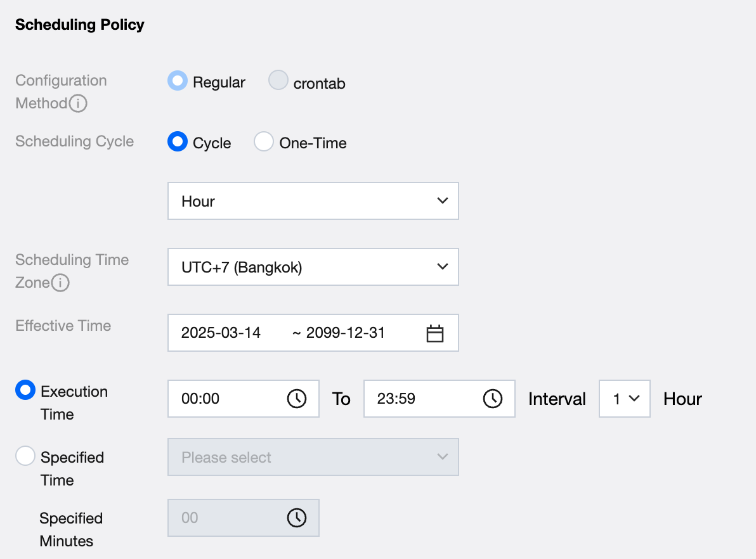
Task: Click info icon next to Configuration Method
Action: [78, 103]
